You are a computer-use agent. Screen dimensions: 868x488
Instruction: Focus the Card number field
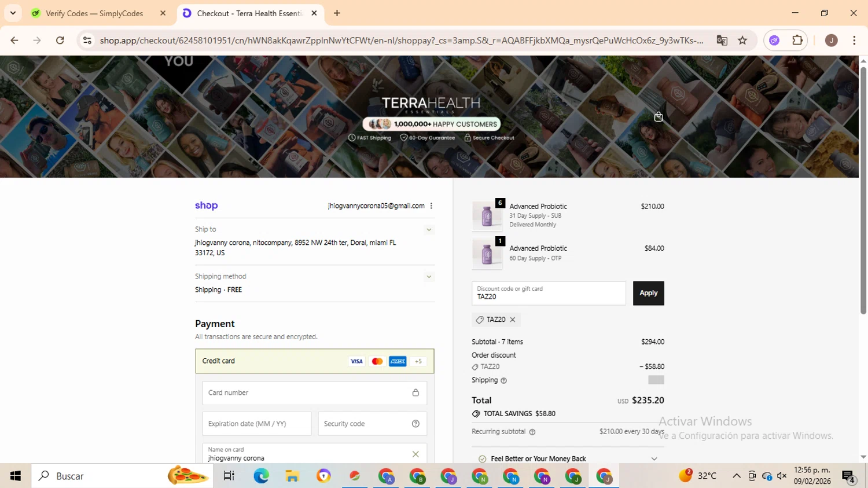coord(315,393)
